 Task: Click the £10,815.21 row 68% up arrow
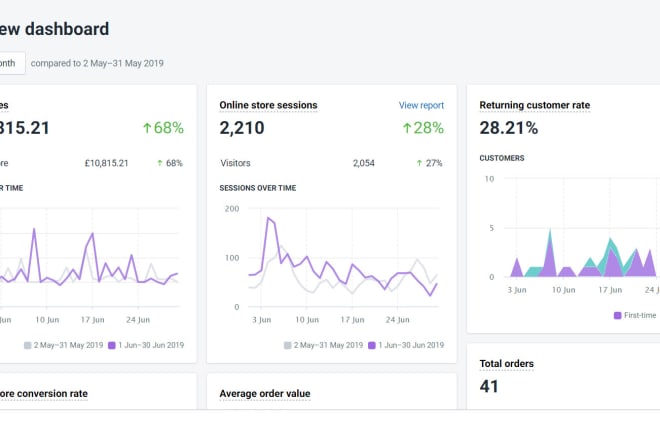(160, 163)
